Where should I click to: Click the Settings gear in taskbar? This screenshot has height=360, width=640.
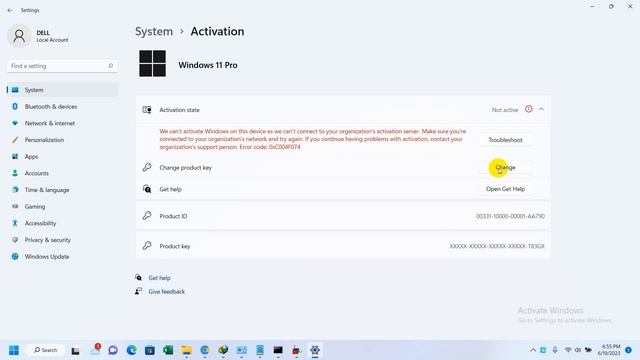315,350
